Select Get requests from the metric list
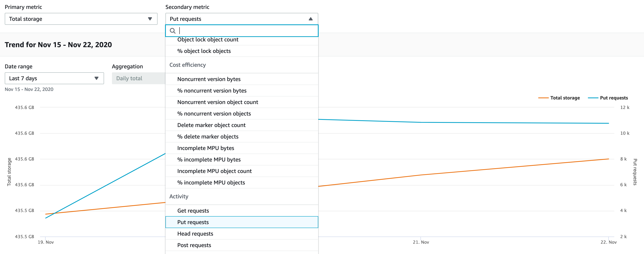 click(193, 211)
